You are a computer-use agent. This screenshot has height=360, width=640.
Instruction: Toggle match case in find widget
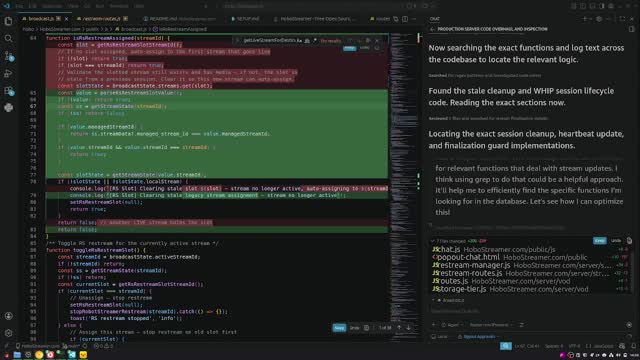pos(300,41)
